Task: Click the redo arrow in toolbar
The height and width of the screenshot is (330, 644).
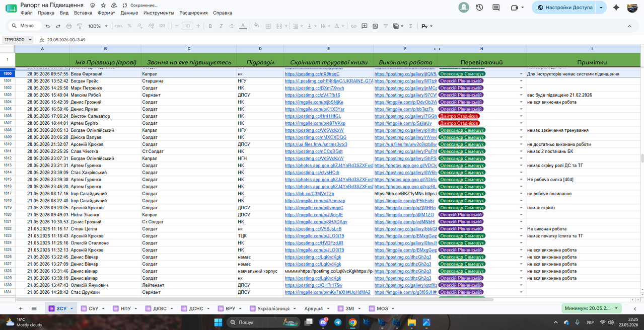Action: click(58, 26)
